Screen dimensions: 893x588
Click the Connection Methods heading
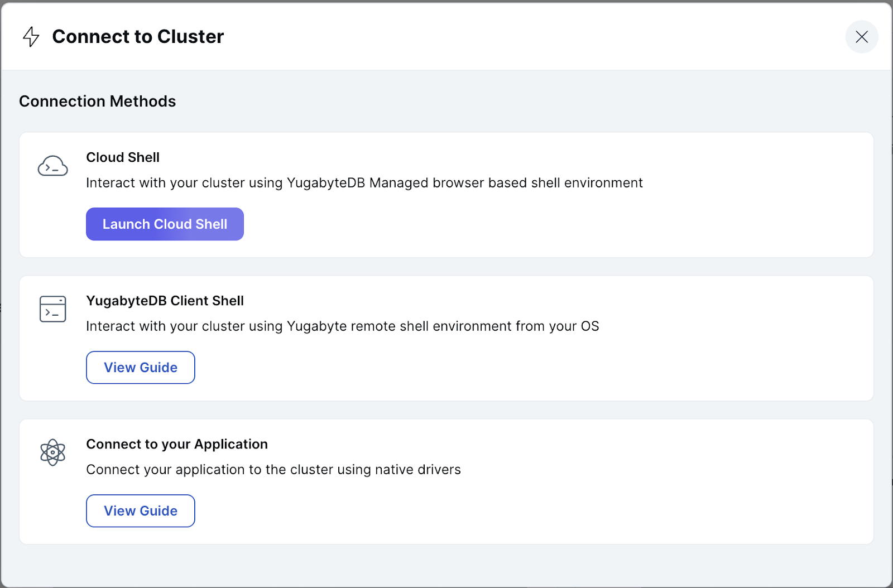point(98,102)
